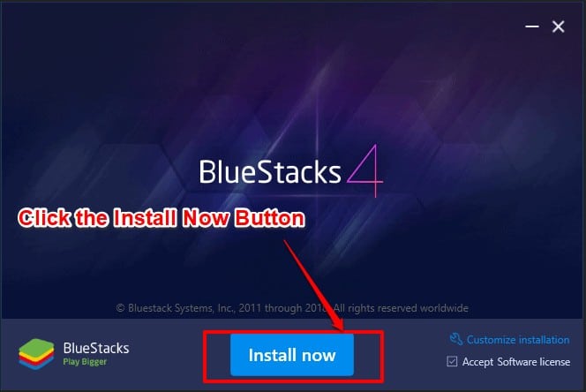Click the red Click the Install Now annotation
Image resolution: width=586 pixels, height=392 pixels.
(x=162, y=218)
